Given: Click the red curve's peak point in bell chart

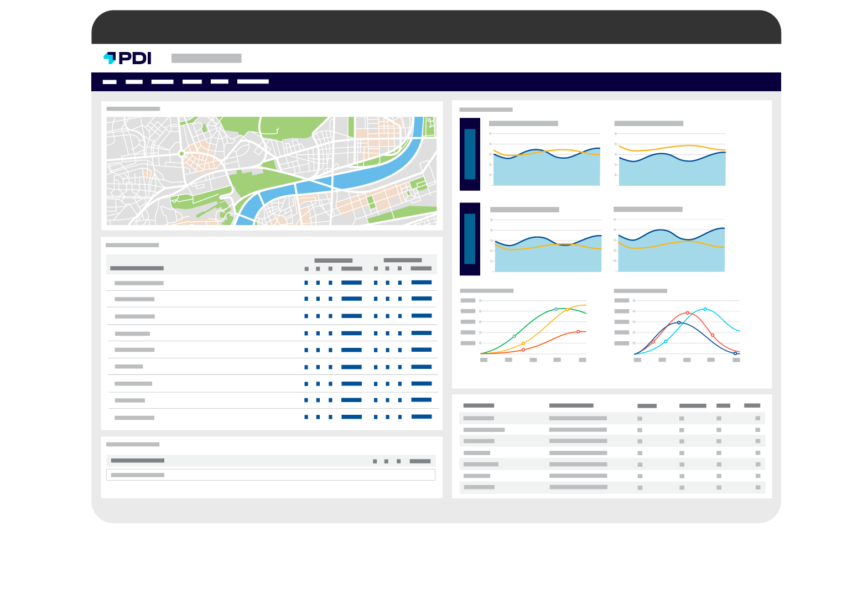Looking at the screenshot, I should pos(688,313).
